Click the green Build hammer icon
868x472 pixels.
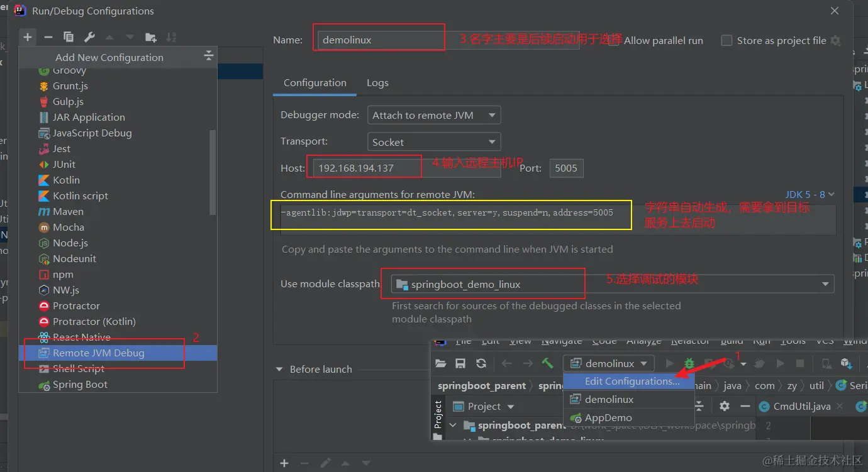[547, 363]
